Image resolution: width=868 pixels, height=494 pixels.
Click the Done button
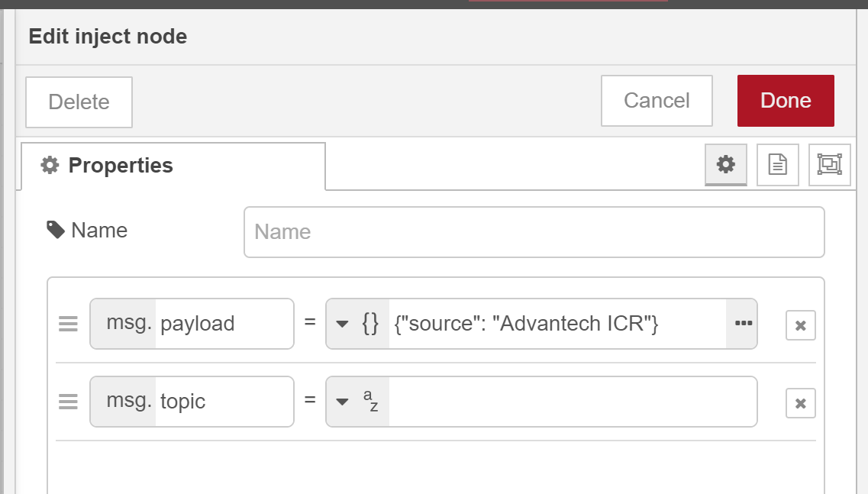[x=786, y=101]
